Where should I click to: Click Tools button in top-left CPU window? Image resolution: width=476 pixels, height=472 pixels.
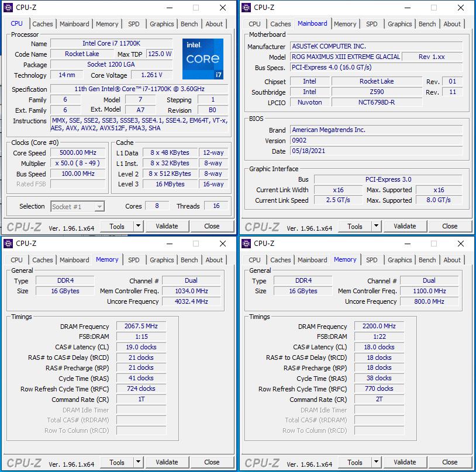tap(117, 226)
